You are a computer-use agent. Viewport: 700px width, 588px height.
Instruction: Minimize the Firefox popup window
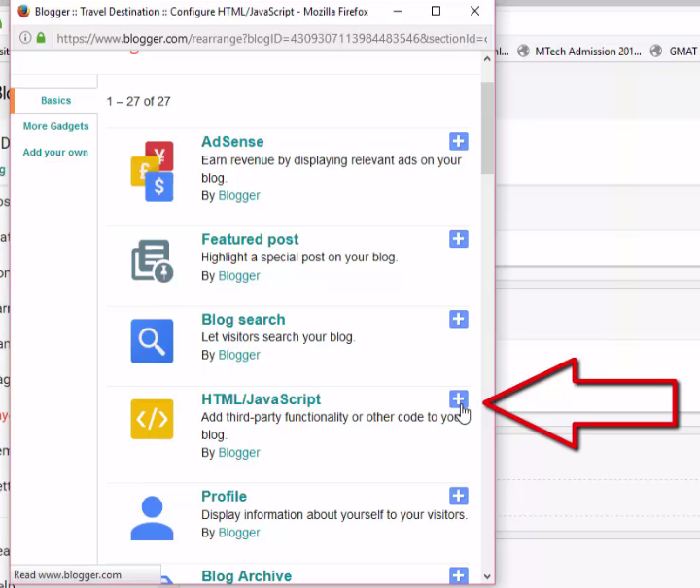point(398,11)
